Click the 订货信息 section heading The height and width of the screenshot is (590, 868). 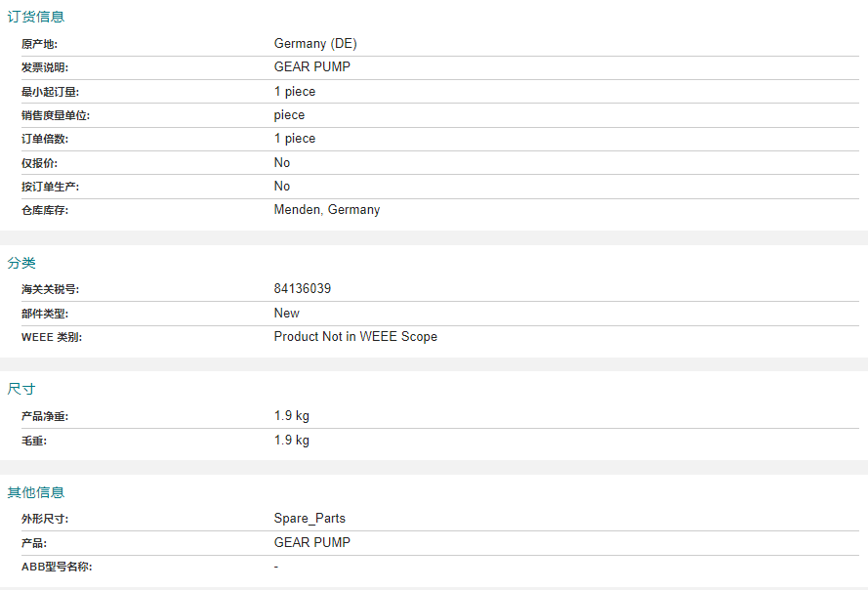pyautogui.click(x=36, y=17)
